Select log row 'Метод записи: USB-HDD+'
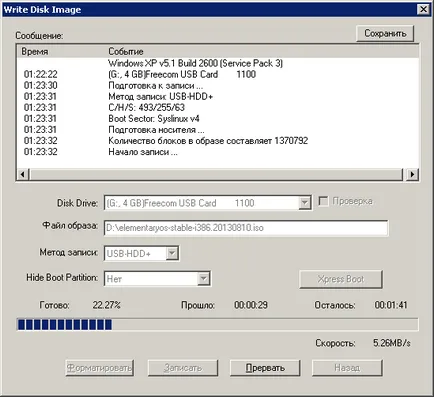The width and height of the screenshot is (434, 397). click(218, 96)
